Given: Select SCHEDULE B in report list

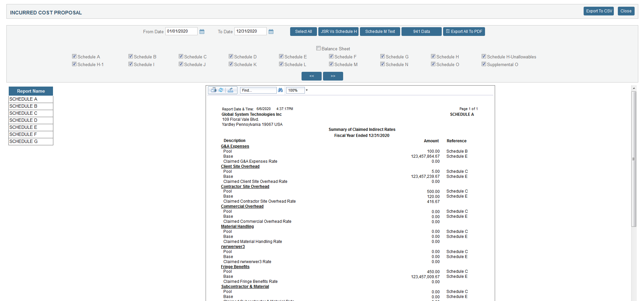Looking at the screenshot, I should coord(31,106).
